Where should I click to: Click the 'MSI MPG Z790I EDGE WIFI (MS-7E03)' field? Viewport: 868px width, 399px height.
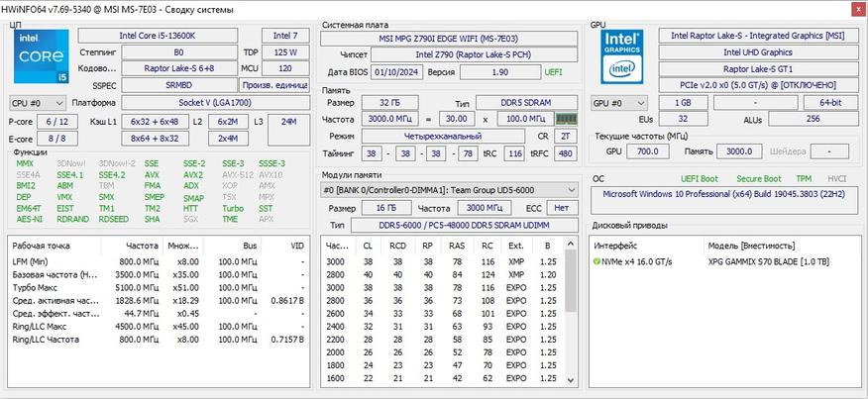(449, 39)
